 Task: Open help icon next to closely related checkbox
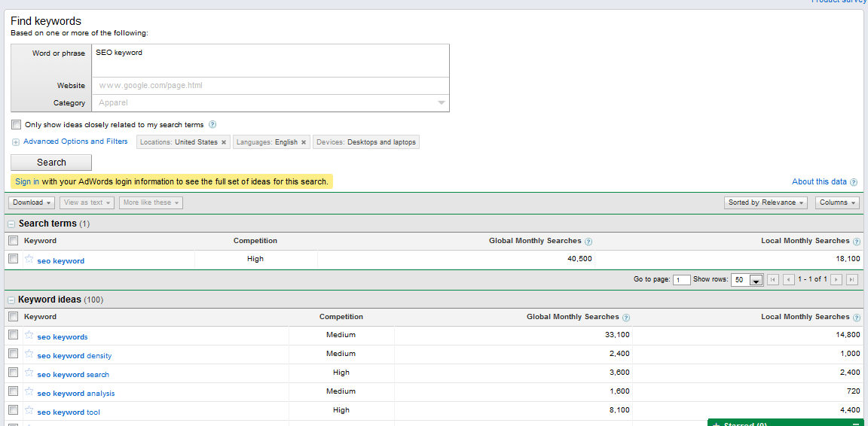212,125
